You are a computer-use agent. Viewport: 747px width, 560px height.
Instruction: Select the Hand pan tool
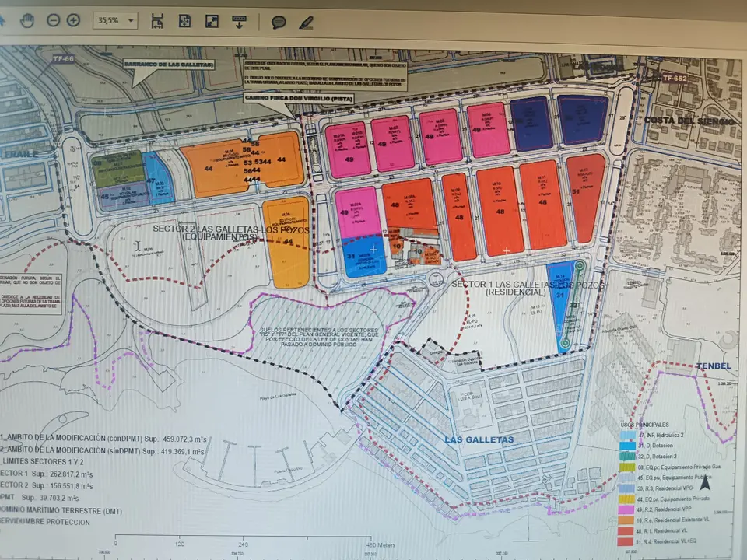pyautogui.click(x=27, y=20)
